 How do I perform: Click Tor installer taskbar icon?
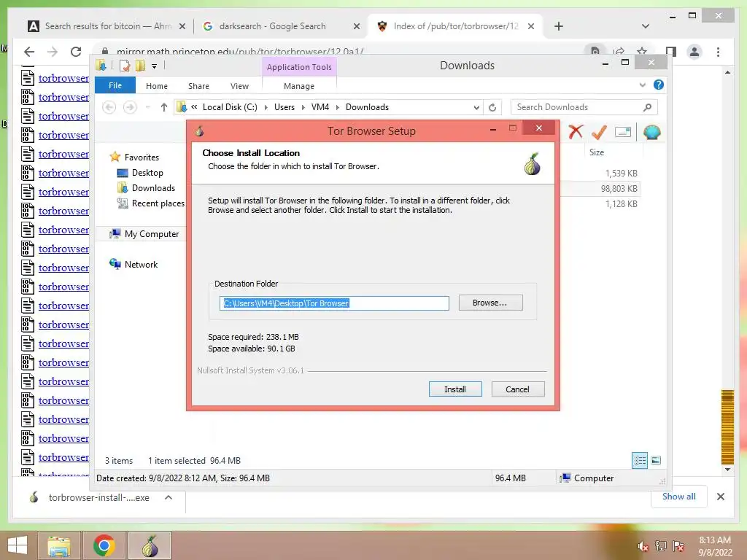click(150, 545)
